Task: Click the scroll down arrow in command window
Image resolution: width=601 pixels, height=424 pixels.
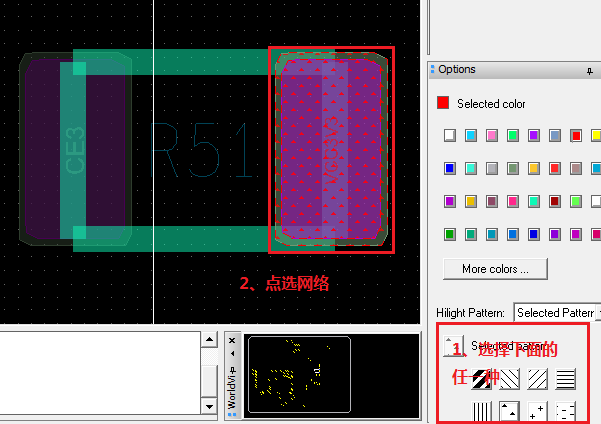Action: click(x=210, y=407)
